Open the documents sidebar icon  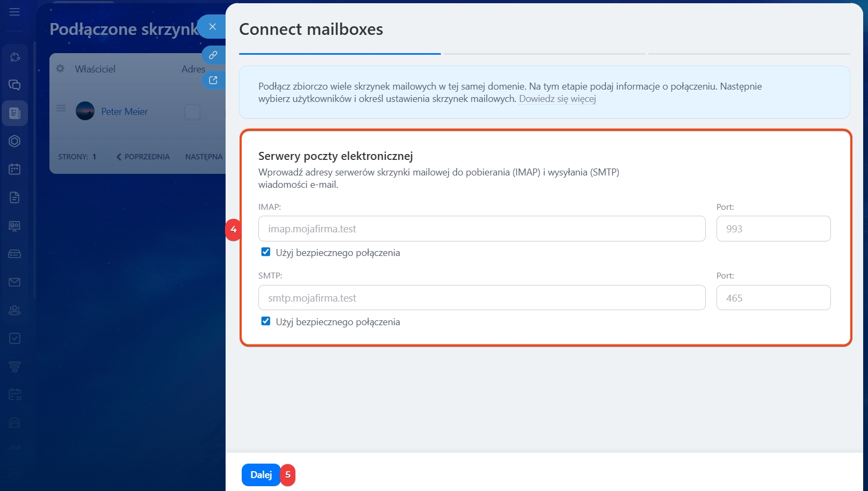coord(15,197)
